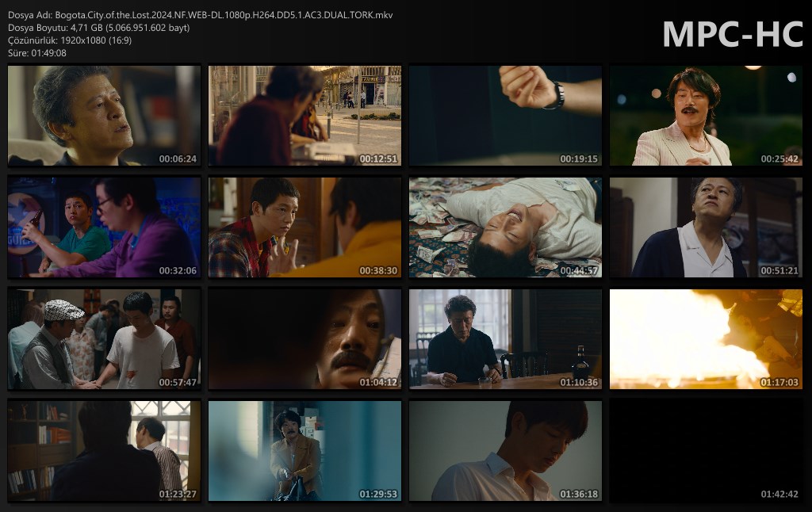Select the thumbnail stamped 01:10:36
Screen dimensions: 812x512
click(505, 339)
